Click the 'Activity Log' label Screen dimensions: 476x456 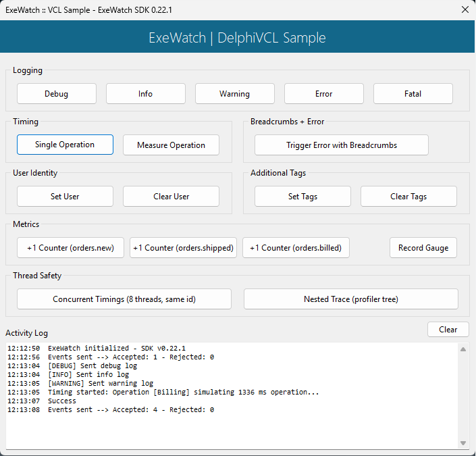[x=26, y=333]
